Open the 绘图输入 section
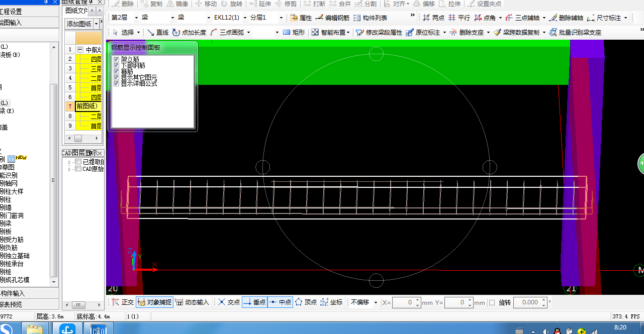Viewport: 644px width, 334px height. click(x=29, y=23)
